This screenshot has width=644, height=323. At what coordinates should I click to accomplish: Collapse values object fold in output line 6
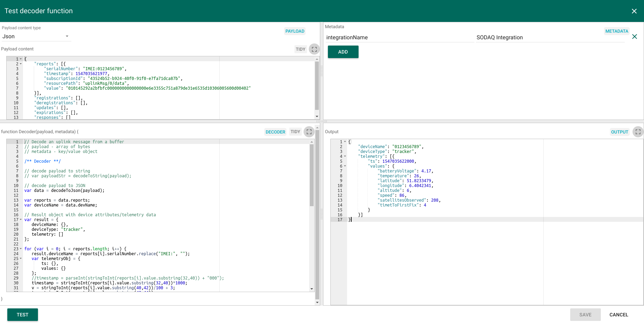coord(345,166)
